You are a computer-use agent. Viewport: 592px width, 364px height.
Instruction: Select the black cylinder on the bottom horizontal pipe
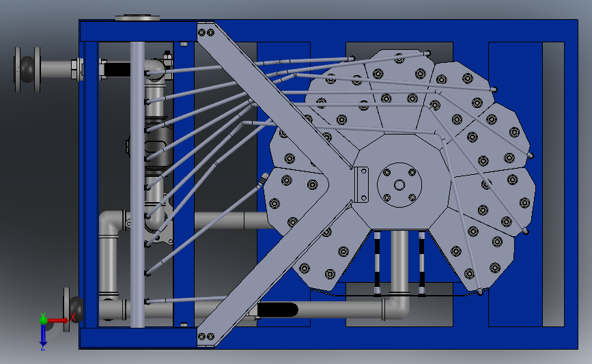click(277, 310)
